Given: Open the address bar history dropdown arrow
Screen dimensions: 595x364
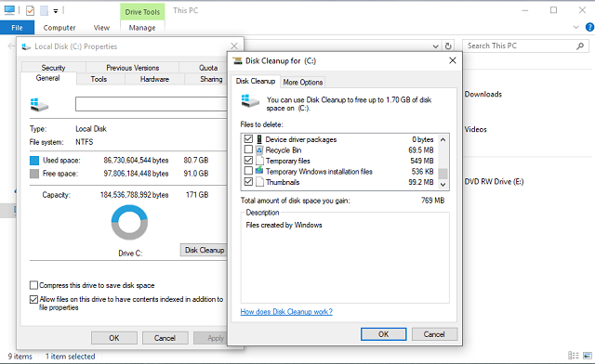Looking at the screenshot, I should point(435,46).
